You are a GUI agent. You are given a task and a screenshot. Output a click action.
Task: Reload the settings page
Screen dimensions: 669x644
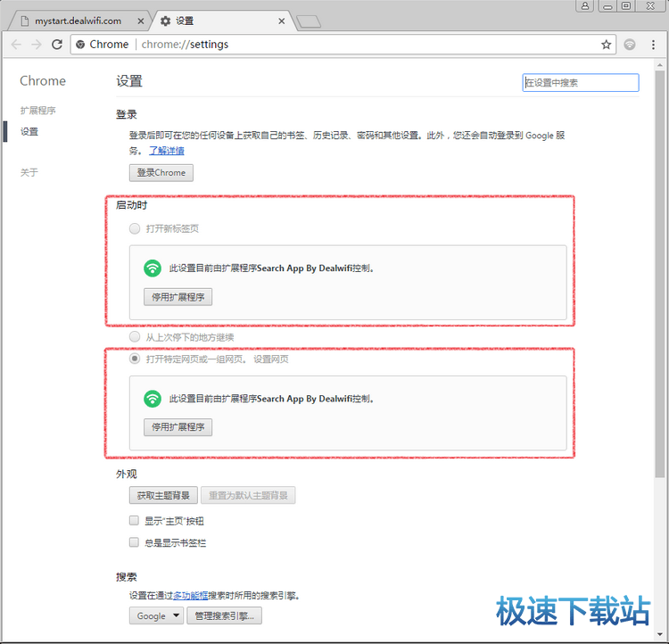tap(57, 45)
